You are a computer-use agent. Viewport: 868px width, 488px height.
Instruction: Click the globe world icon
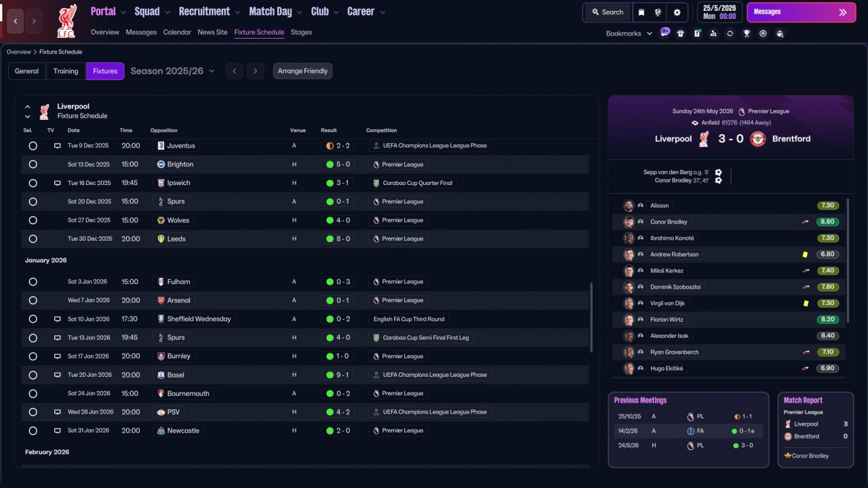tap(658, 12)
